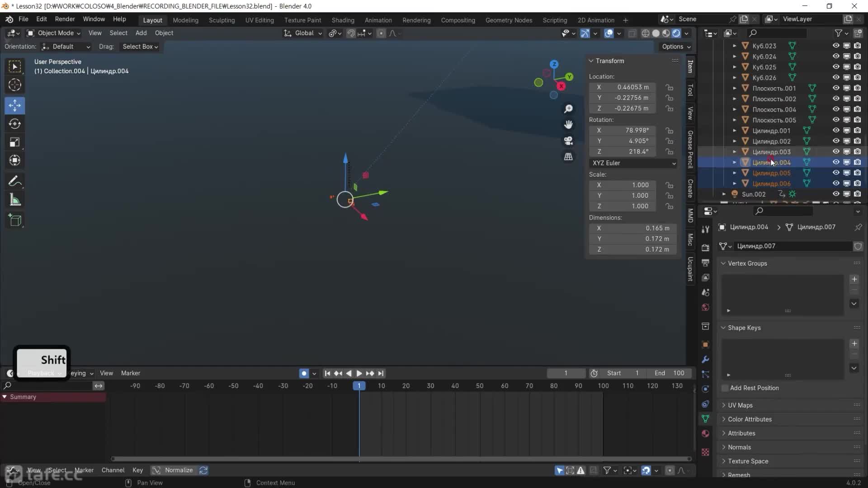Toggle camera view icon in viewport

[568, 141]
